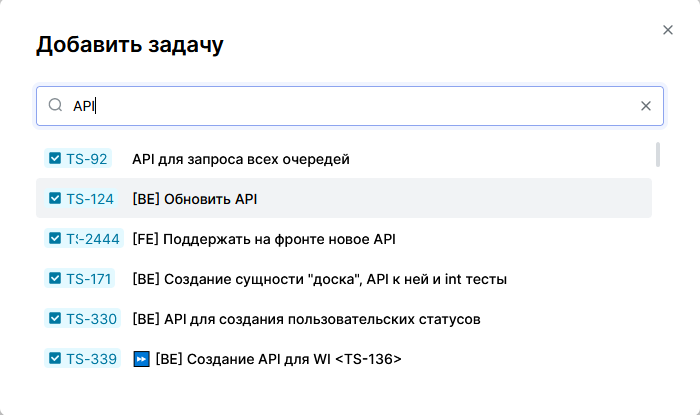Click the results list vertical scrollbar
This screenshot has width=700, height=415.
tap(657, 154)
